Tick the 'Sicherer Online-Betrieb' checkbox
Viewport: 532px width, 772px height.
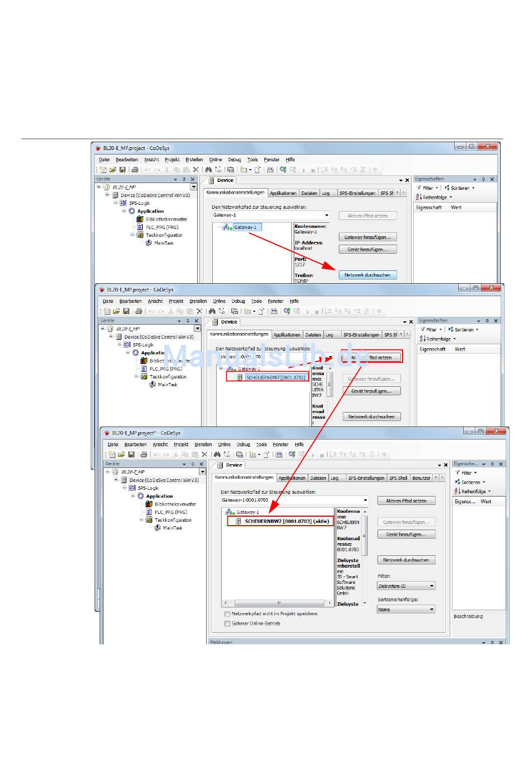[x=227, y=623]
